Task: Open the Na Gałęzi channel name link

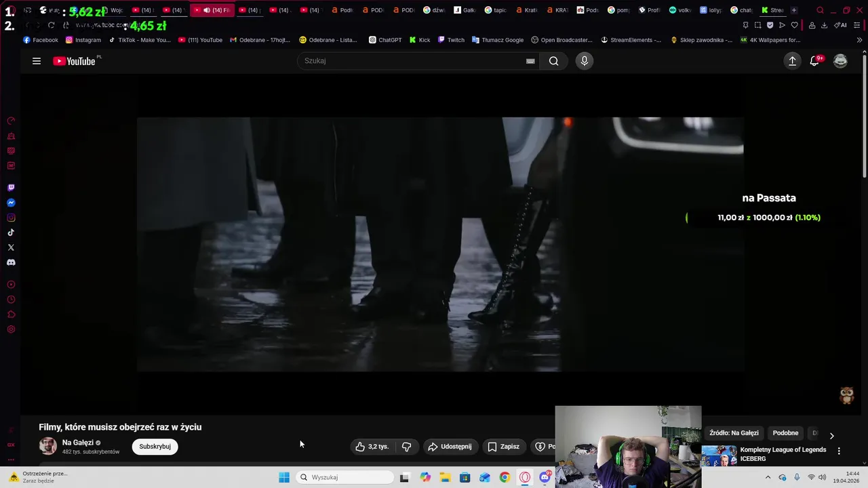Action: click(78, 443)
